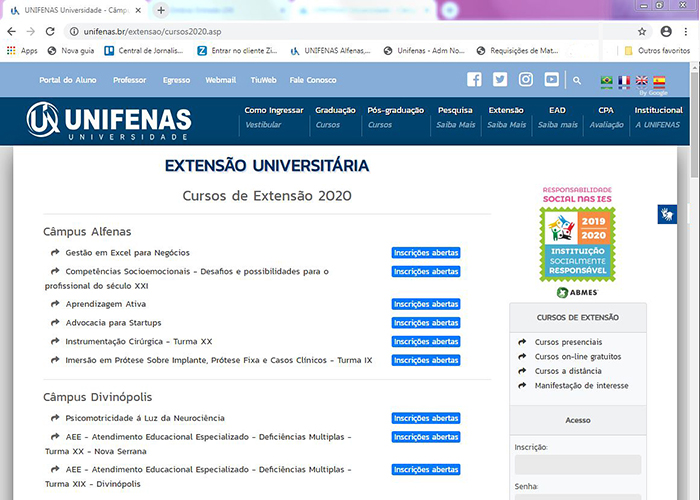The width and height of the screenshot is (700, 500).
Task: Translate page with the UK flag
Action: [641, 81]
